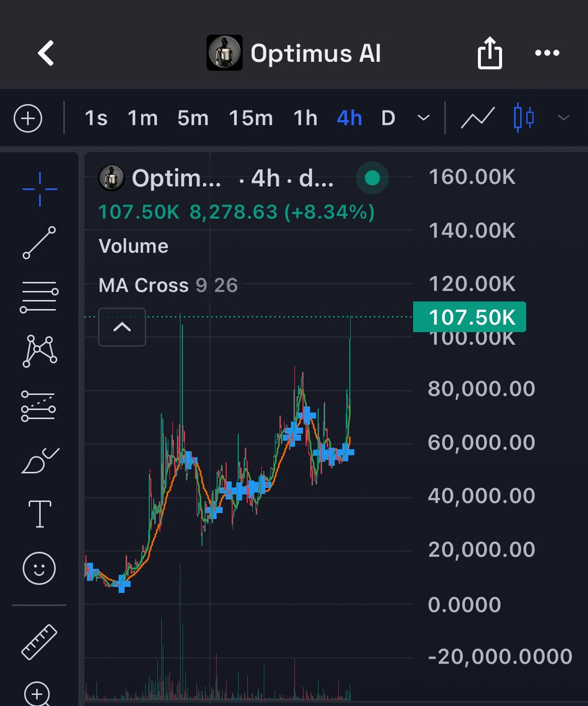
Task: Add indicator with the circled plus icon
Action: coord(28,118)
